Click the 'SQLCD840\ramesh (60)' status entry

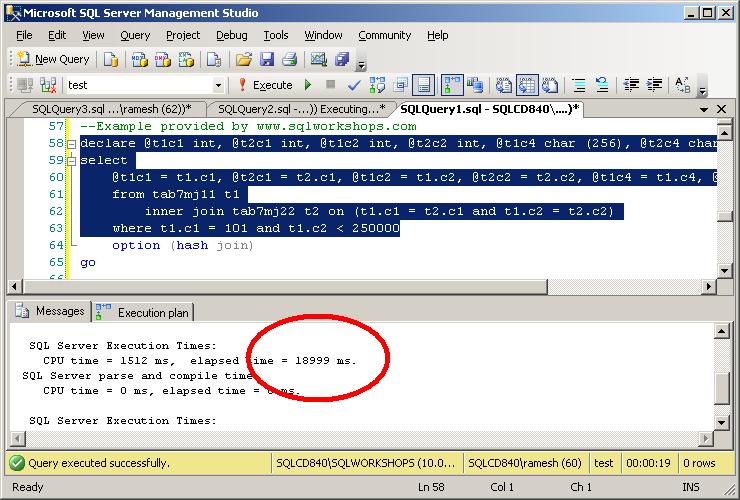tap(525, 463)
